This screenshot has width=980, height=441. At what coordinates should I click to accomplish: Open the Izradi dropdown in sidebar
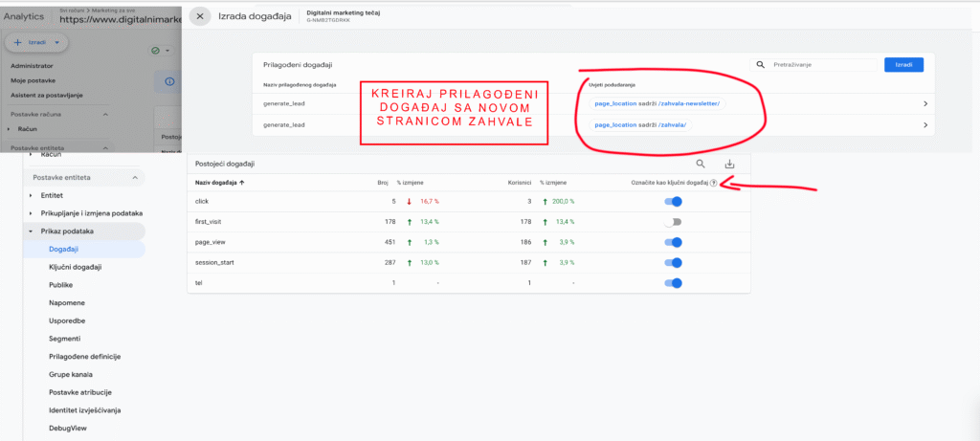(36, 43)
